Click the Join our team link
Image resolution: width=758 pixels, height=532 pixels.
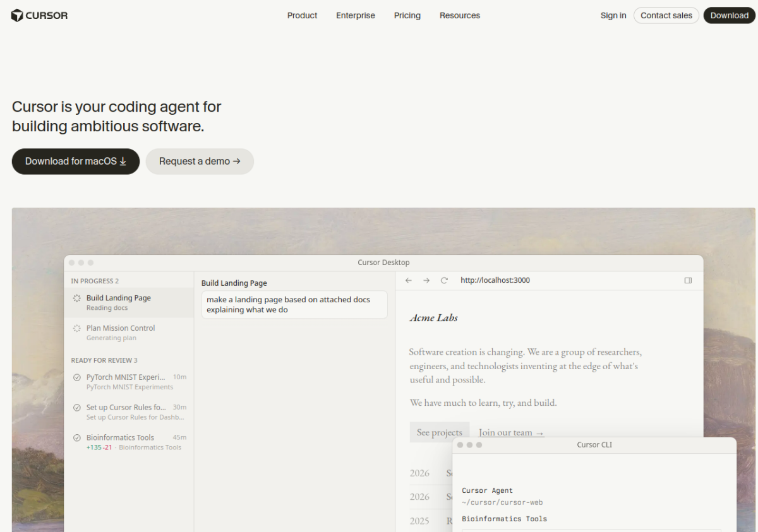pos(511,432)
